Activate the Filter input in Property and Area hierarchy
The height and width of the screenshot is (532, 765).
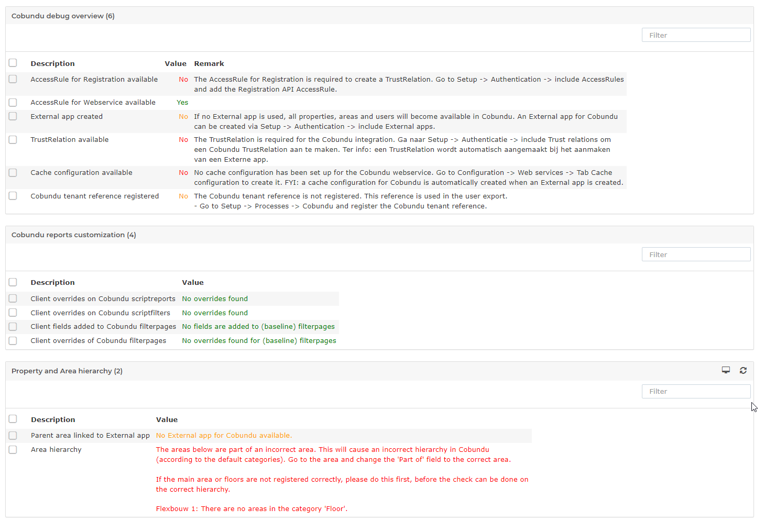696,391
